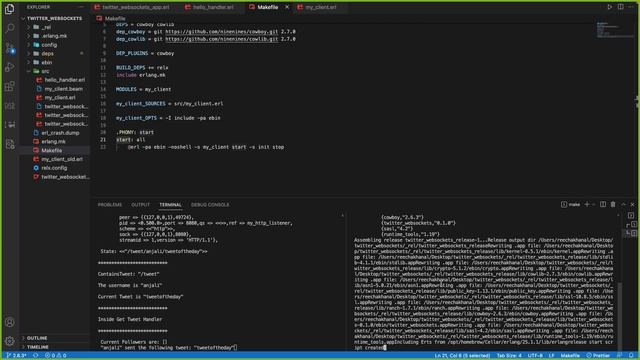Maximize the panel with the up chevron
640x360 pixels.
[x=623, y=204]
